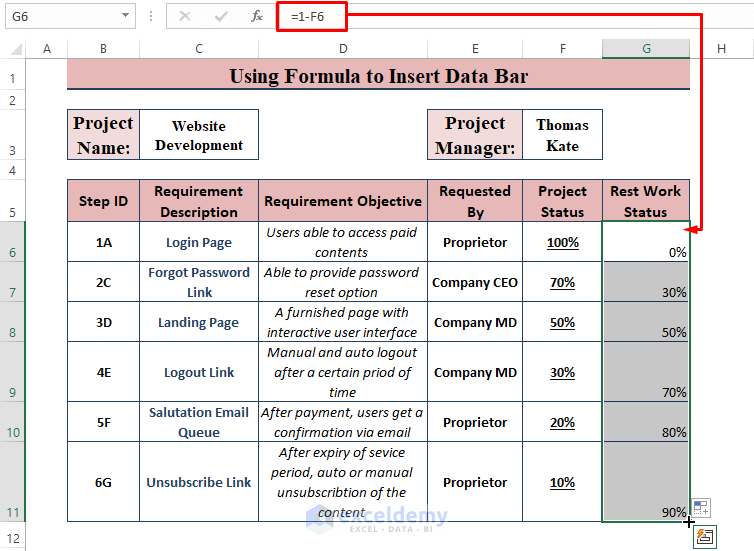Image resolution: width=754 pixels, height=551 pixels.
Task: Click the formula bar options dots
Action: pos(151,16)
